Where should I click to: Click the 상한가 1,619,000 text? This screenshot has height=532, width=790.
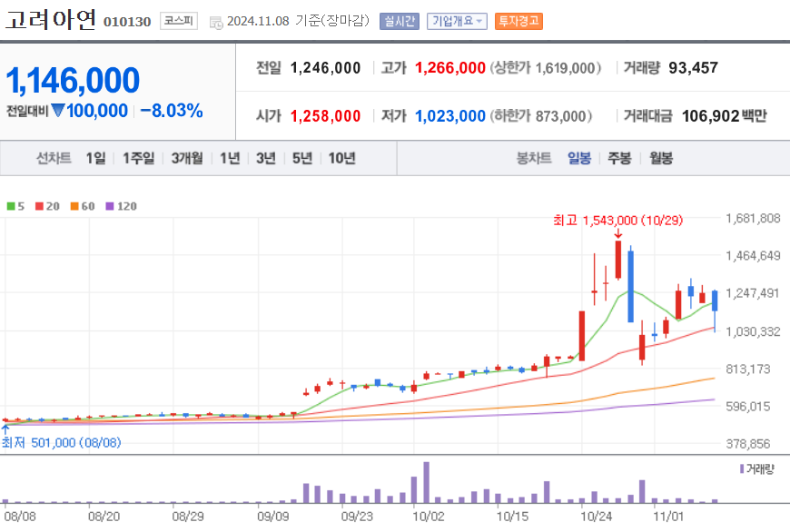(546, 67)
